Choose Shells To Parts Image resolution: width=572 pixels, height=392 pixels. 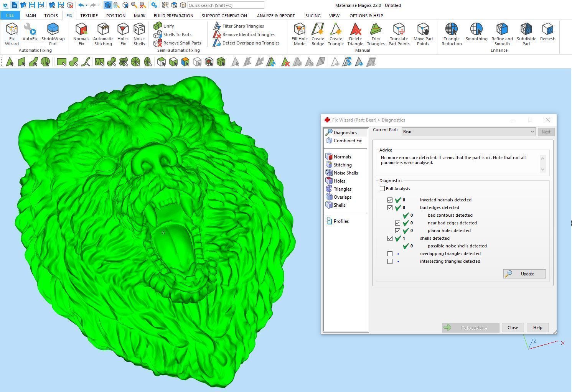[173, 35]
